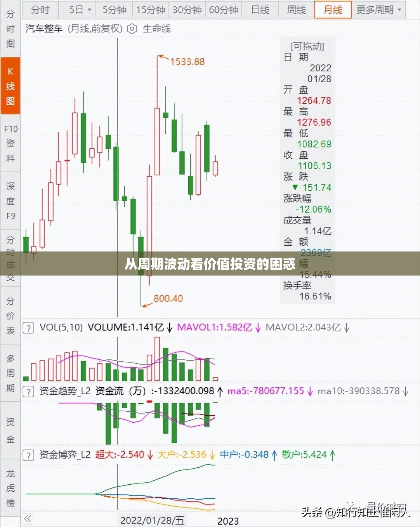
Task: Select the 60分钟 period tab
Action: point(224,10)
